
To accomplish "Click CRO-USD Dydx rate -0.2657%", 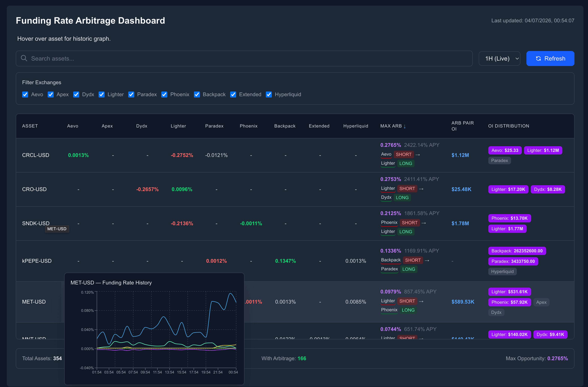I will tap(147, 189).
